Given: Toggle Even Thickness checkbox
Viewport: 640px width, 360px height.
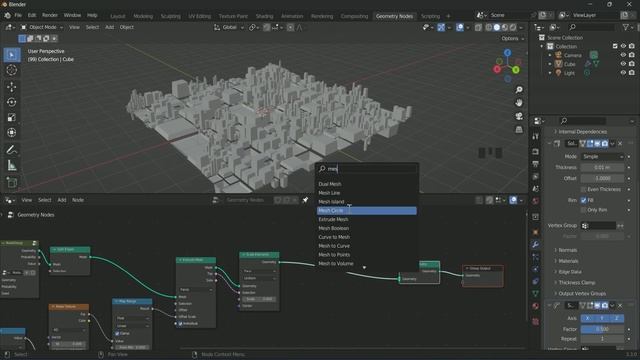Looking at the screenshot, I should (x=583, y=189).
